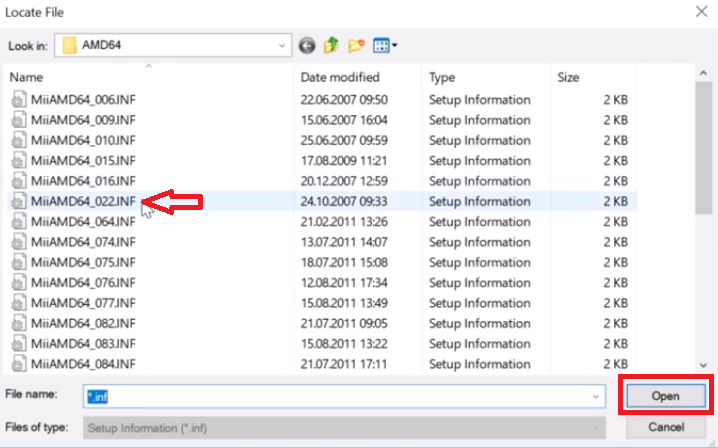Click the date 13.07.2011 14:07
The height and width of the screenshot is (448, 718).
pos(344,241)
